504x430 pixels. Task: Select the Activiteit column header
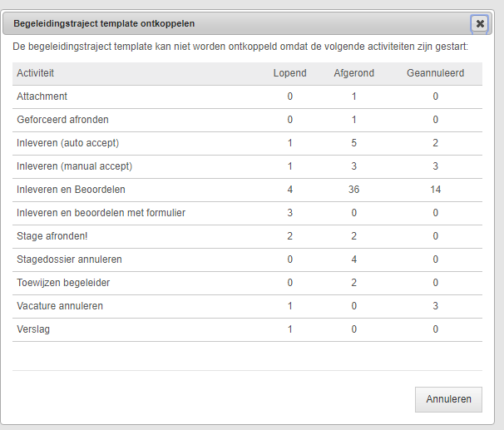[x=36, y=73]
